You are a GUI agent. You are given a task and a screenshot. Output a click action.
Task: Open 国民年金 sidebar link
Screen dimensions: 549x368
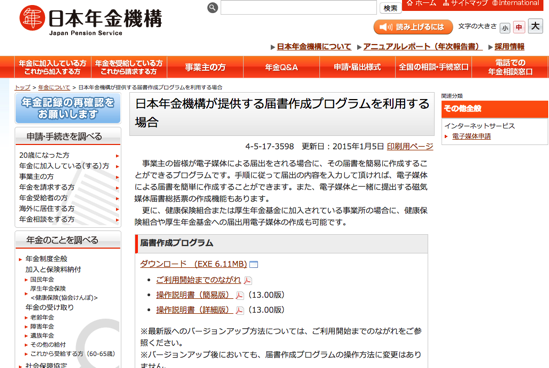click(x=42, y=279)
